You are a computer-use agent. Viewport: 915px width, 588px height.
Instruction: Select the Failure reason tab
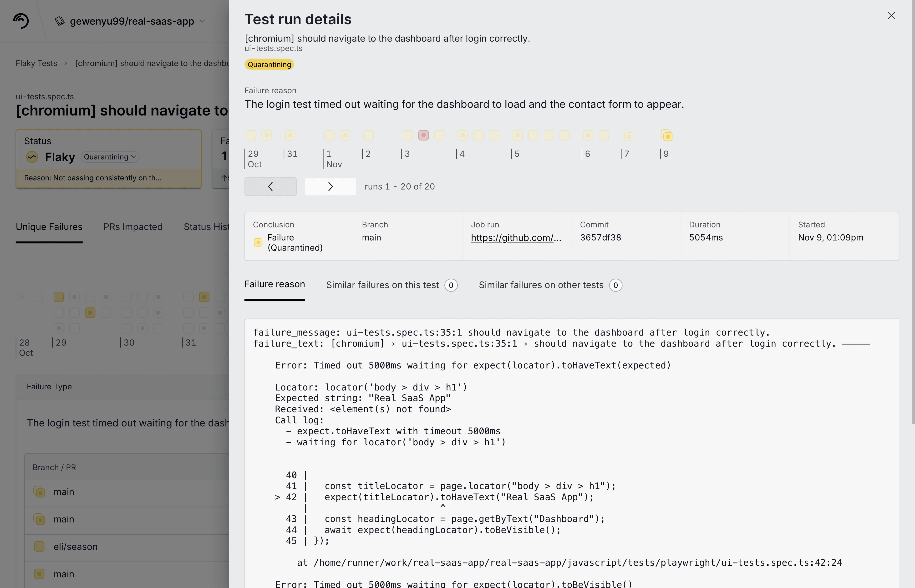tap(274, 284)
